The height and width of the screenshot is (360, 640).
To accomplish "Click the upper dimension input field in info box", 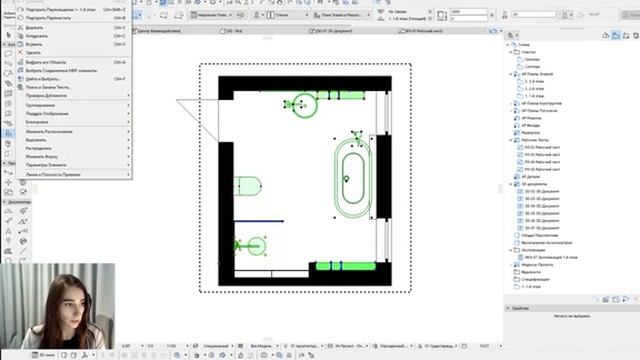I will pos(469,12).
